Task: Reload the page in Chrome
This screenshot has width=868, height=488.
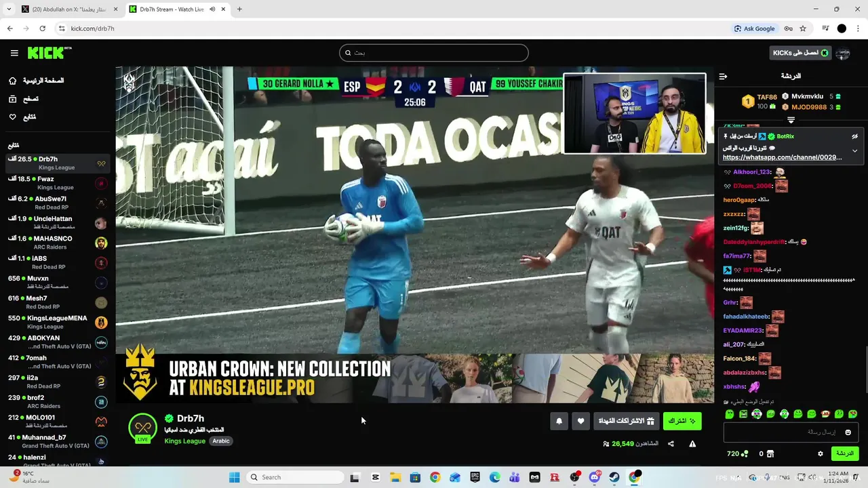Action: (42, 28)
